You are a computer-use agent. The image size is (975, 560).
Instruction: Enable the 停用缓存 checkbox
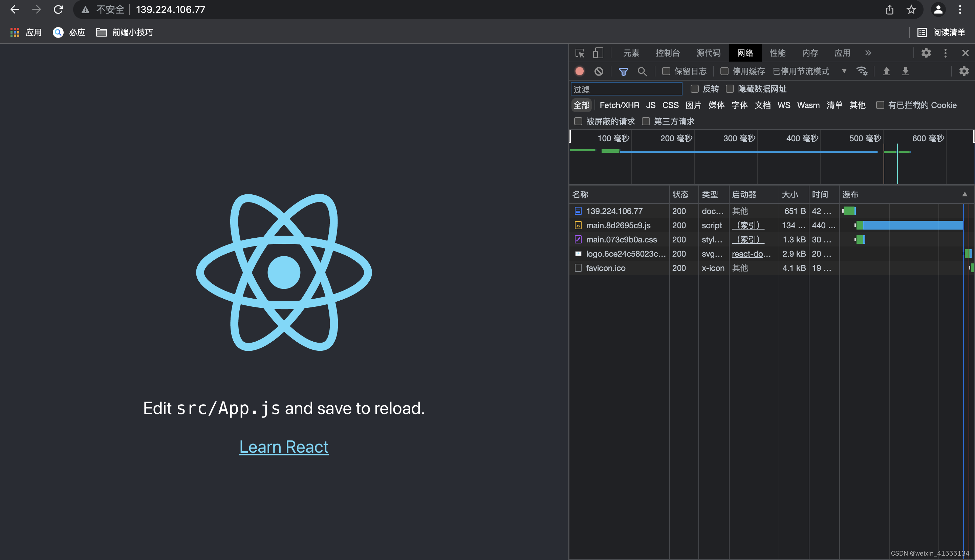tap(724, 71)
